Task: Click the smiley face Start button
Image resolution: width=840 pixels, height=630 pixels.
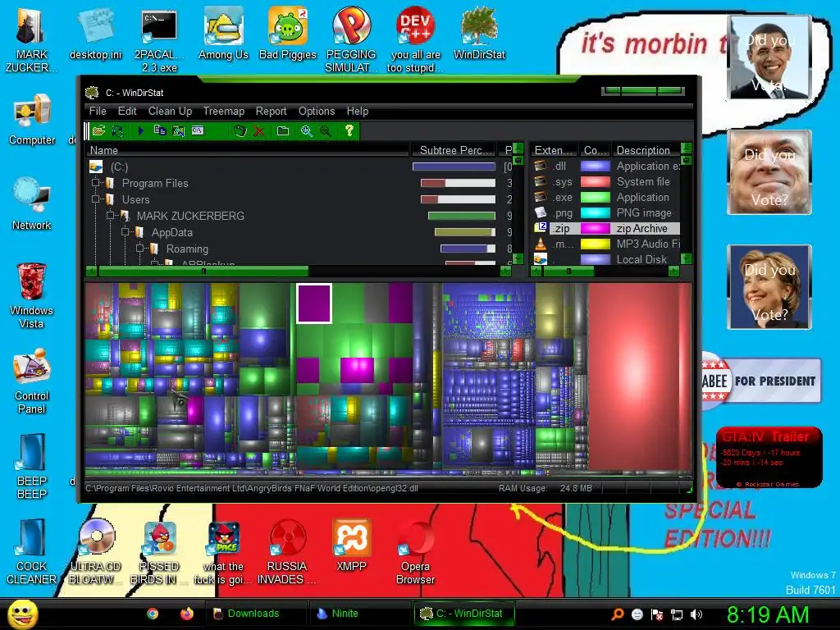Action: tap(22, 614)
